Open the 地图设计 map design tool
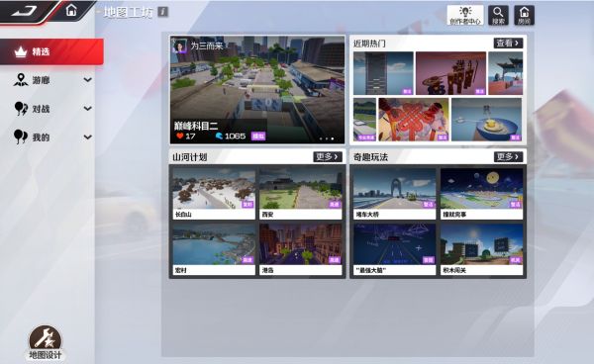The image size is (594, 364). point(46,342)
